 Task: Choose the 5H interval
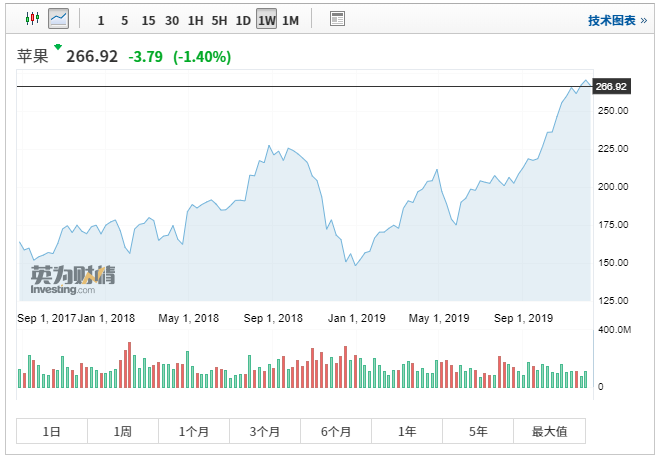219,20
